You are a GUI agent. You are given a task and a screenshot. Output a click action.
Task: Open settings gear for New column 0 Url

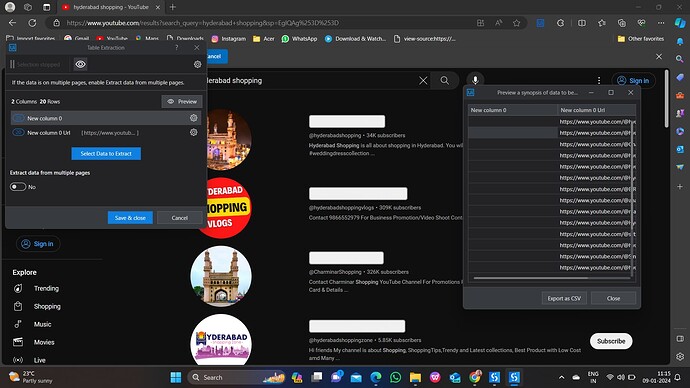pos(193,132)
